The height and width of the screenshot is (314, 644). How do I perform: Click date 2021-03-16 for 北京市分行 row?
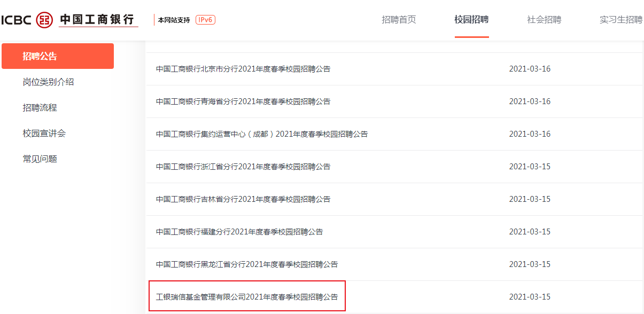530,69
